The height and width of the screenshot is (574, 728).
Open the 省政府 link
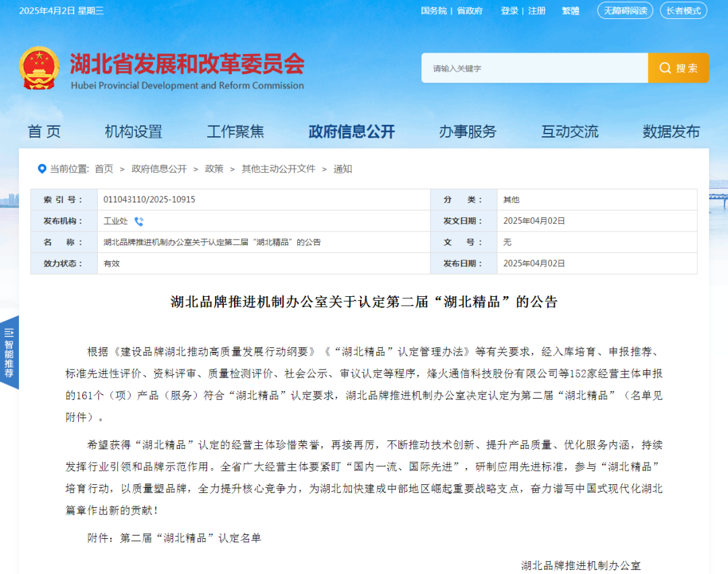coord(470,11)
